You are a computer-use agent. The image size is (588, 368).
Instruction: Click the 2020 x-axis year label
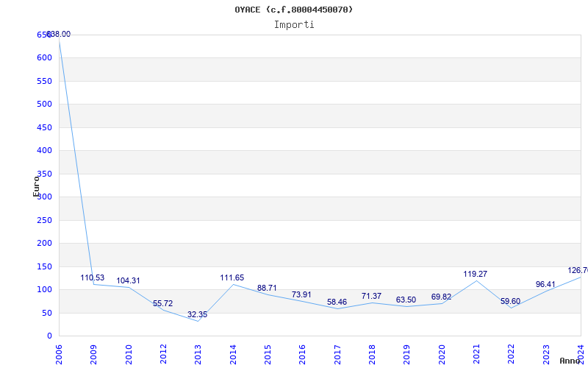click(x=442, y=355)
